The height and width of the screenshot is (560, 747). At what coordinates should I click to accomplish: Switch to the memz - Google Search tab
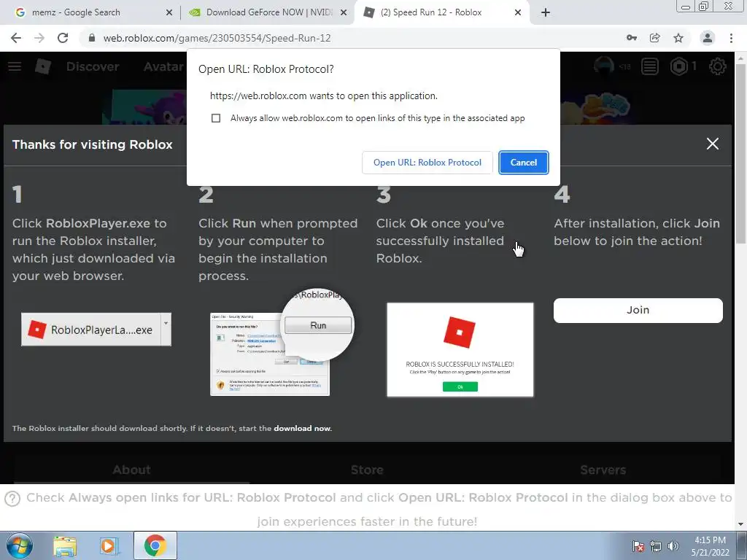click(x=76, y=12)
